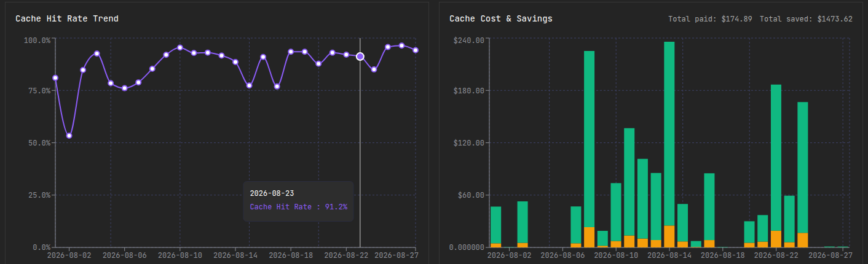
Task: Click orange cost segment of 2026-08-14 bar
Action: pyautogui.click(x=669, y=236)
